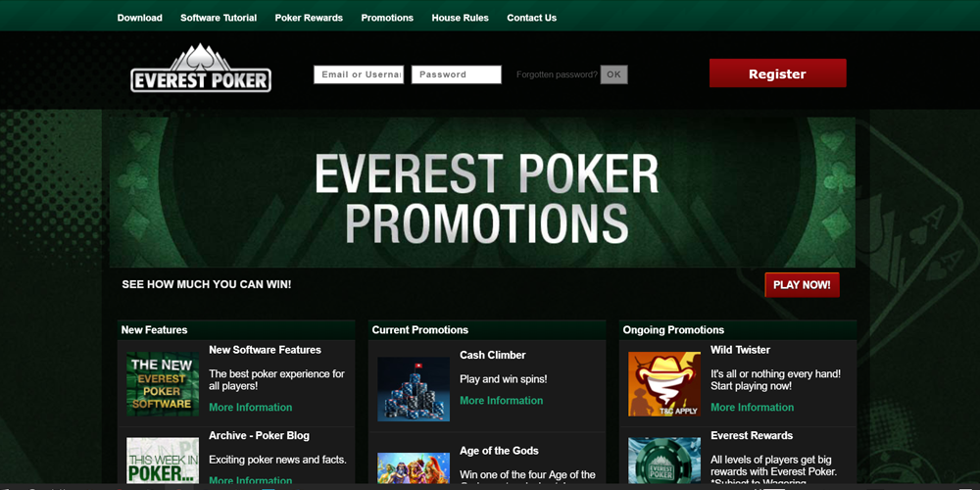Open Poker Rewards from top navigation
Viewport: 980px width, 490px height.
(x=309, y=18)
